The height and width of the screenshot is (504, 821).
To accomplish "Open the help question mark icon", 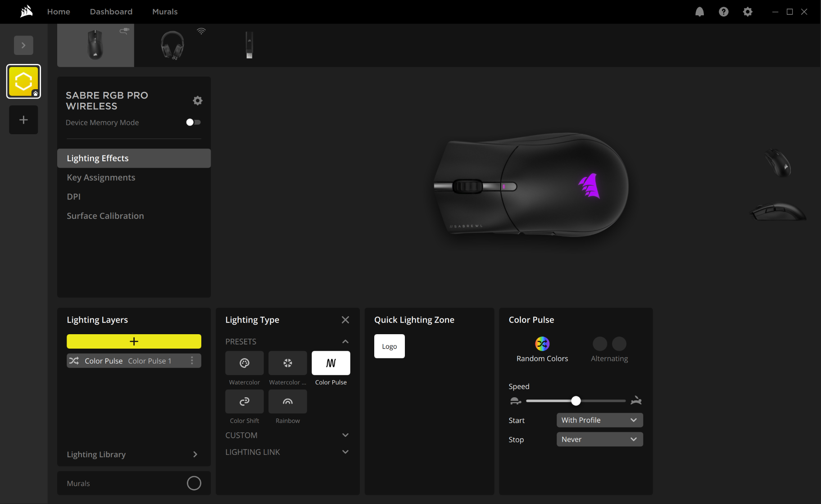I will pyautogui.click(x=723, y=12).
